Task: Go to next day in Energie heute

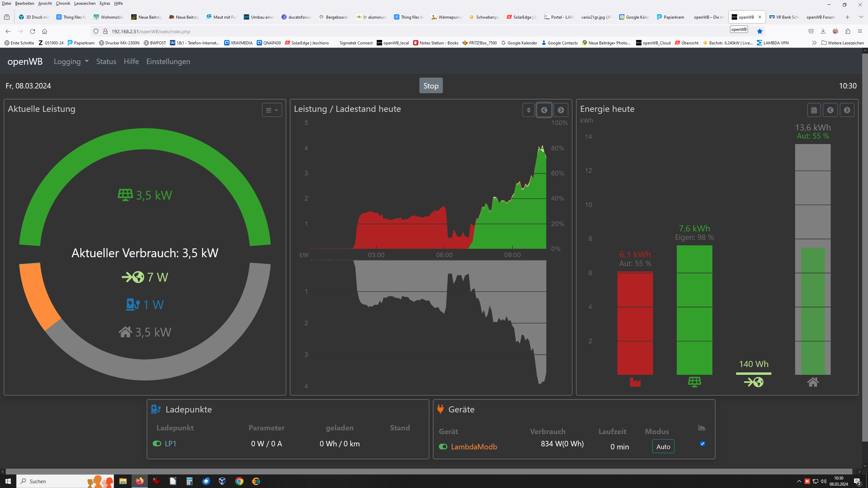Action: [x=847, y=110]
